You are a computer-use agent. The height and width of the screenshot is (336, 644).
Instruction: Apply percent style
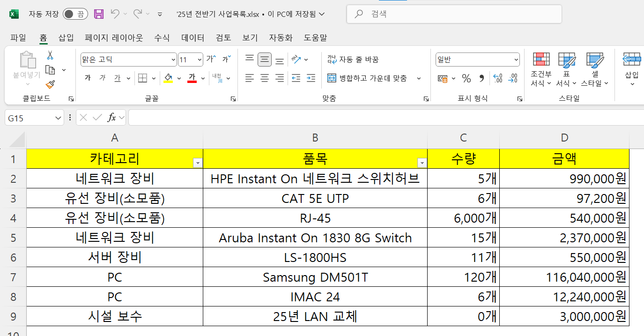[466, 78]
